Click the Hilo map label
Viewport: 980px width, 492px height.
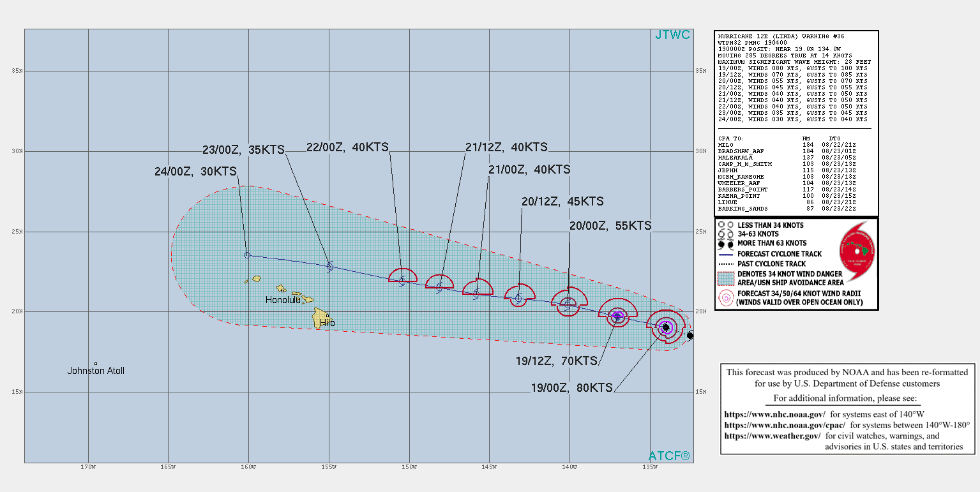[x=328, y=323]
